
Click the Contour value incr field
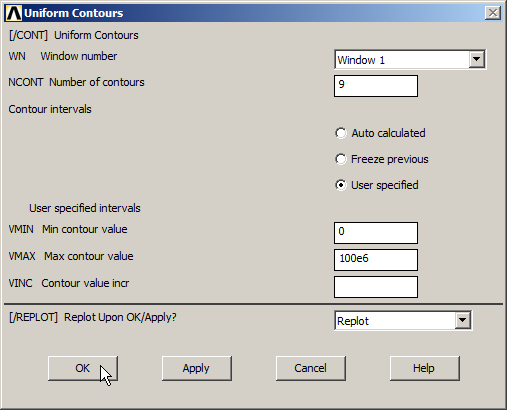click(x=376, y=287)
